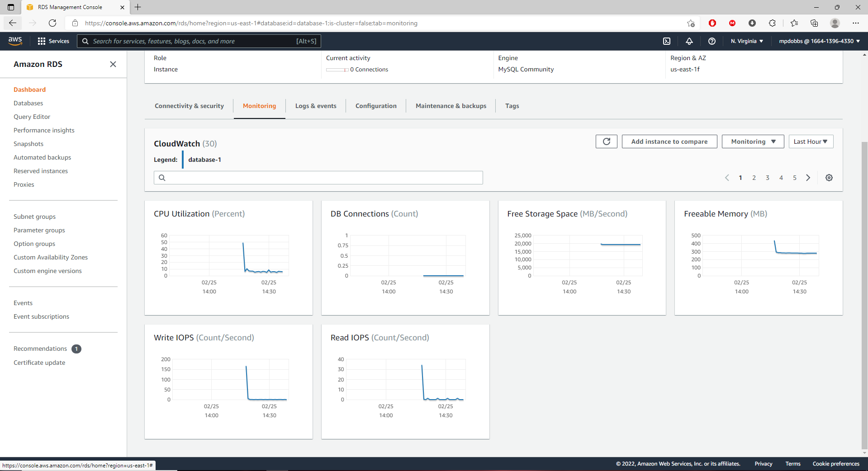Open the CloudWatch settings gear icon
The width and height of the screenshot is (868, 471).
pos(829,178)
